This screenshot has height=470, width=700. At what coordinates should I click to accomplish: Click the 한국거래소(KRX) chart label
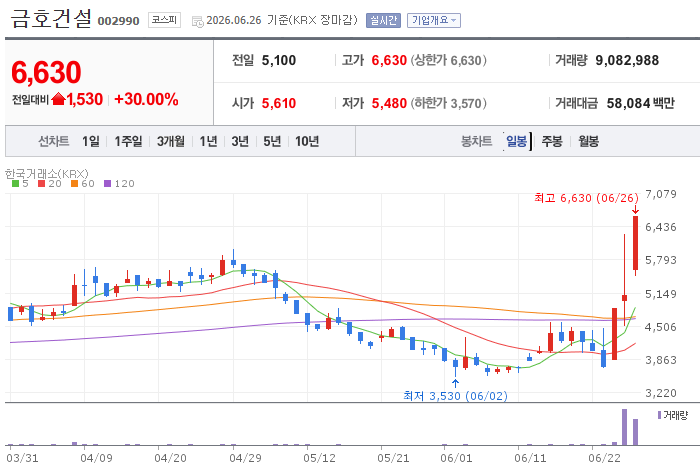pyautogui.click(x=46, y=173)
